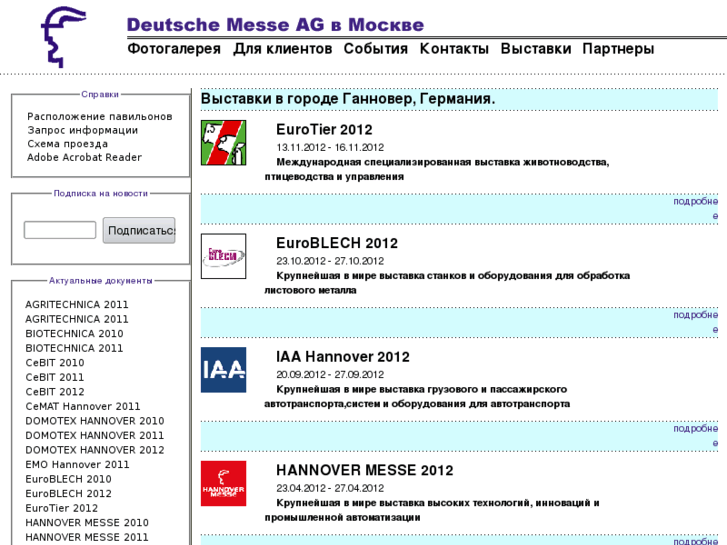
Task: Open the EuroBLECH logo thumbnail
Action: pos(223,256)
